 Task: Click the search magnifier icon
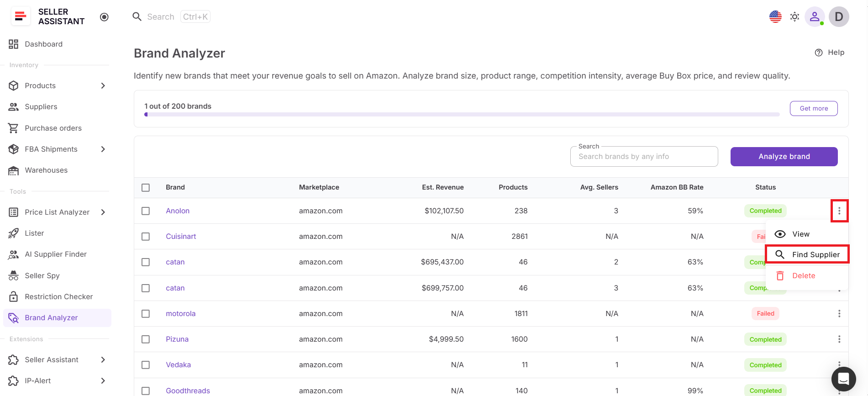point(137,17)
